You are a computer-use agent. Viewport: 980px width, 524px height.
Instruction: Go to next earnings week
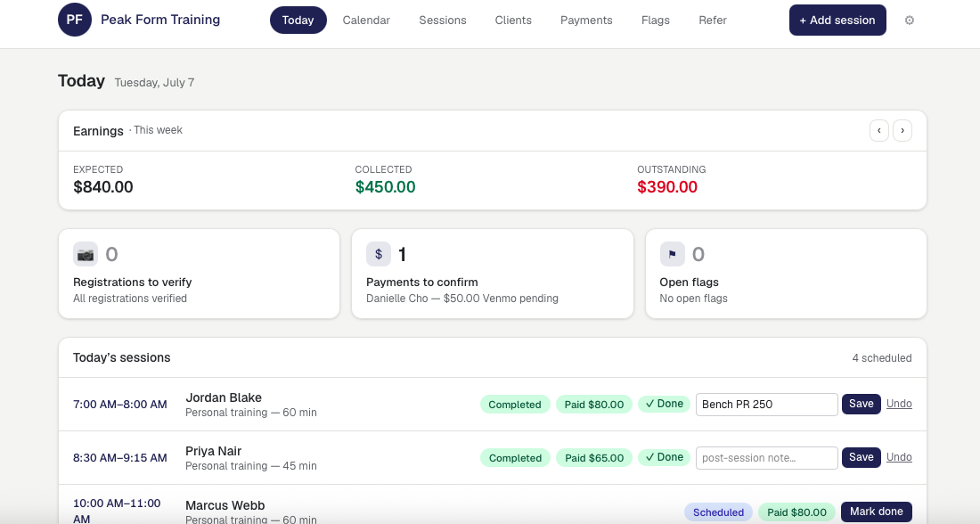tap(902, 131)
